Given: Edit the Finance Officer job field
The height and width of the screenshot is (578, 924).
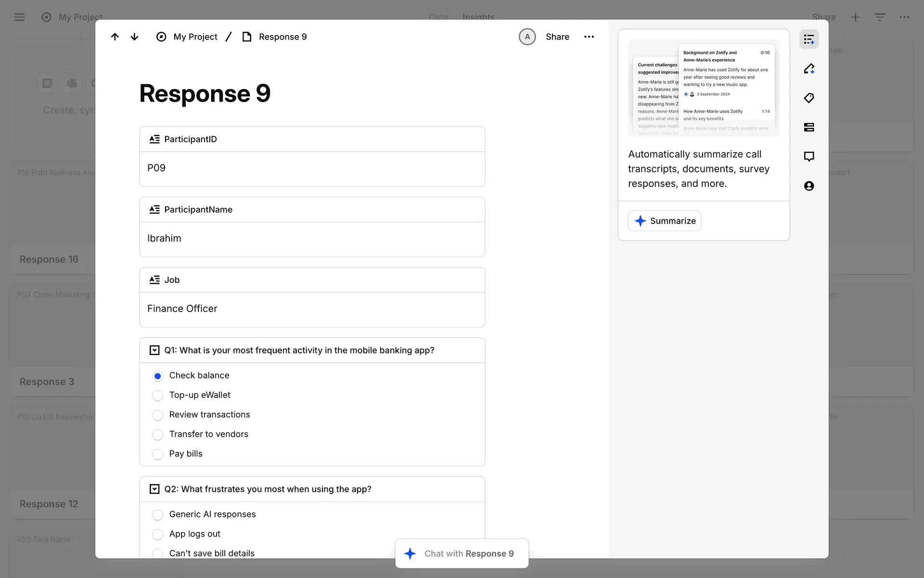Looking at the screenshot, I should [312, 309].
